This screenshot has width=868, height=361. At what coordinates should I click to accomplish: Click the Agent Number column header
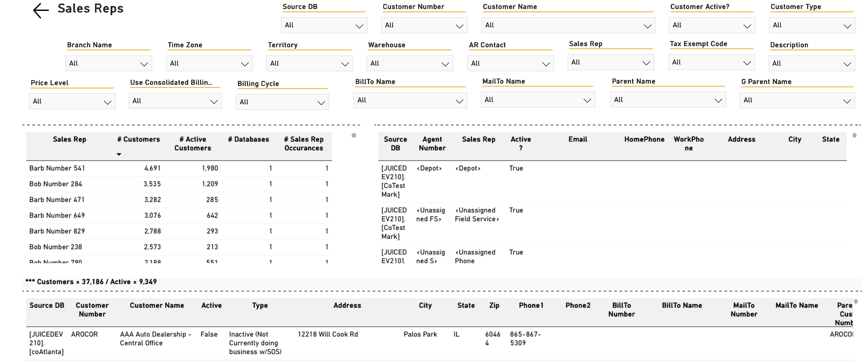[432, 144]
